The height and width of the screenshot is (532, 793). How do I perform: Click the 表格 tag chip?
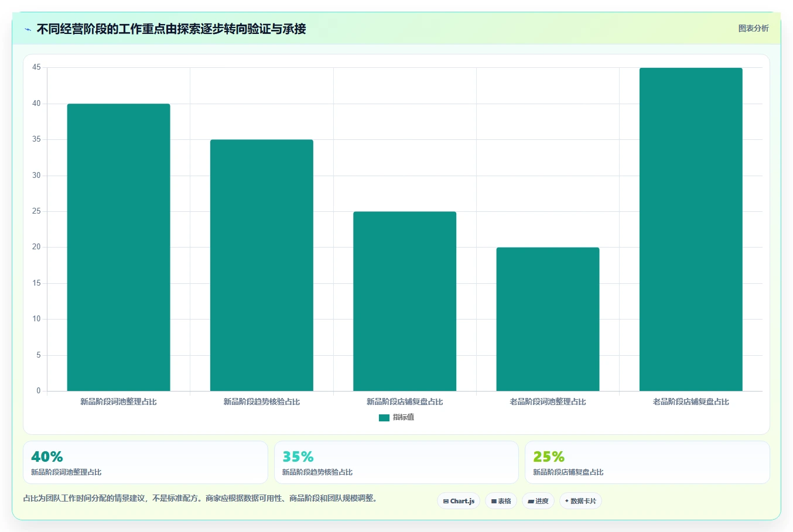pyautogui.click(x=501, y=501)
